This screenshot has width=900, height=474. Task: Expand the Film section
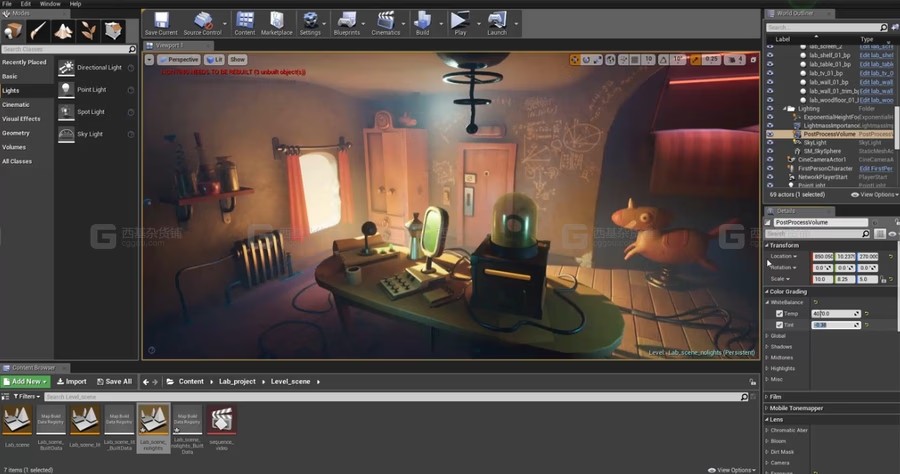pos(767,397)
